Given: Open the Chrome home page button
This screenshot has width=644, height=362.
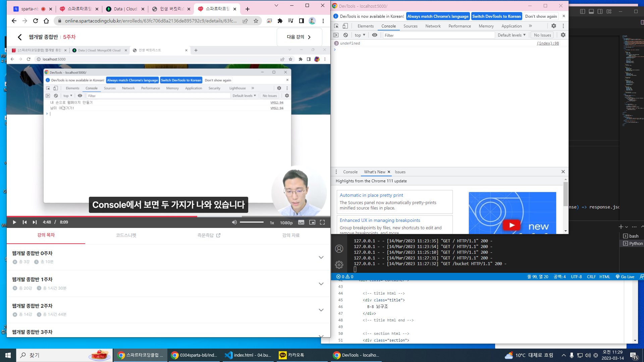Looking at the screenshot, I should click(46, 21).
